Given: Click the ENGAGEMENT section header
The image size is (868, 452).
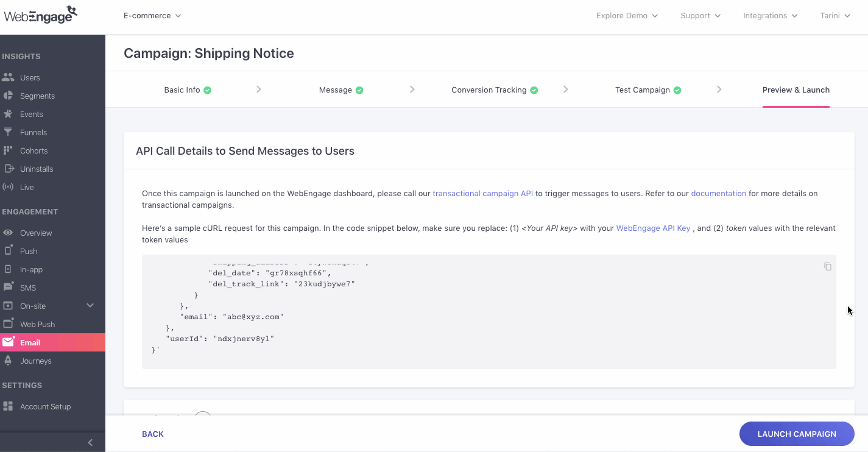Looking at the screenshot, I should point(30,212).
